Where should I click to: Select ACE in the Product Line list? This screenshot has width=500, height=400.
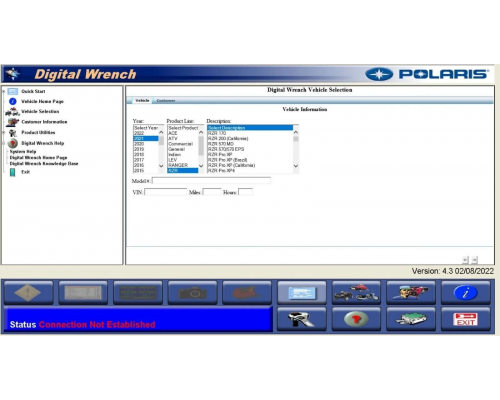coord(183,133)
